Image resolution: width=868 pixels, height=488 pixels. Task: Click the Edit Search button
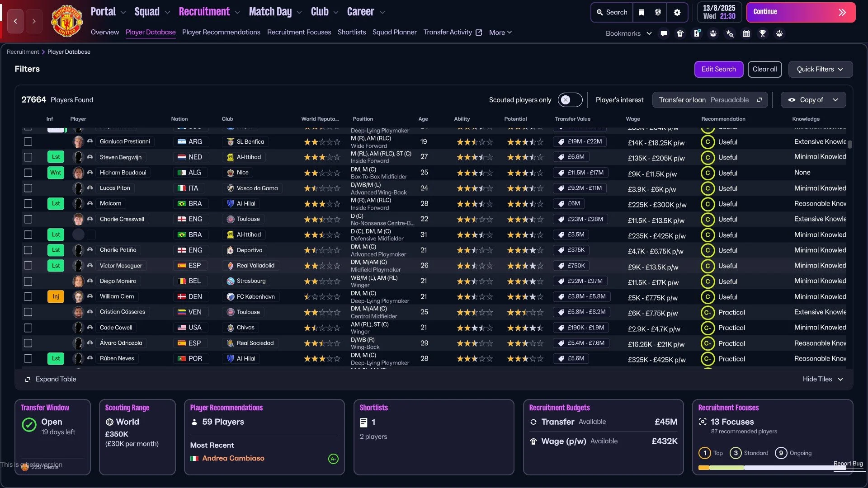point(719,69)
